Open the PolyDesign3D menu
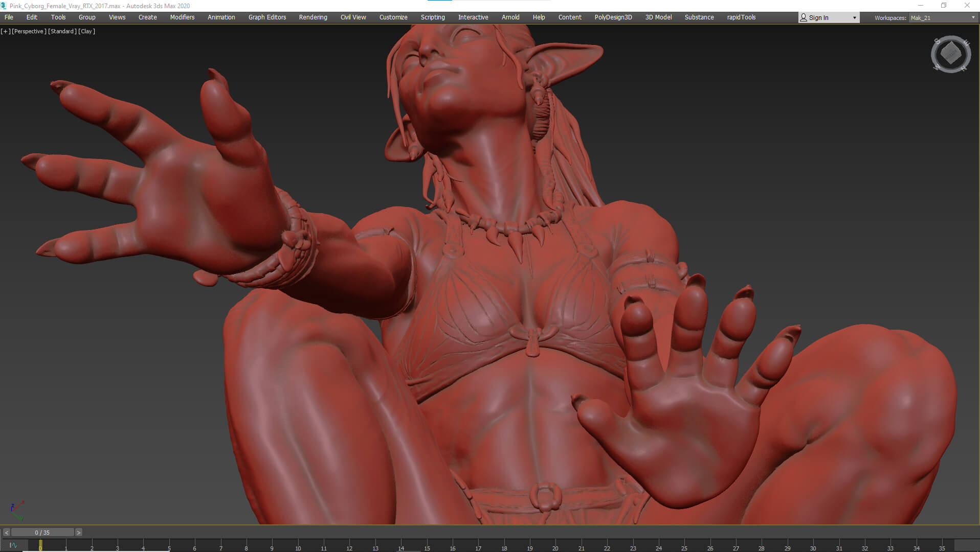 (x=613, y=17)
